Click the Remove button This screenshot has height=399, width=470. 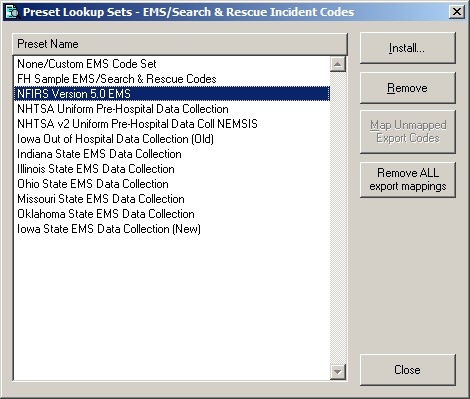tap(408, 88)
